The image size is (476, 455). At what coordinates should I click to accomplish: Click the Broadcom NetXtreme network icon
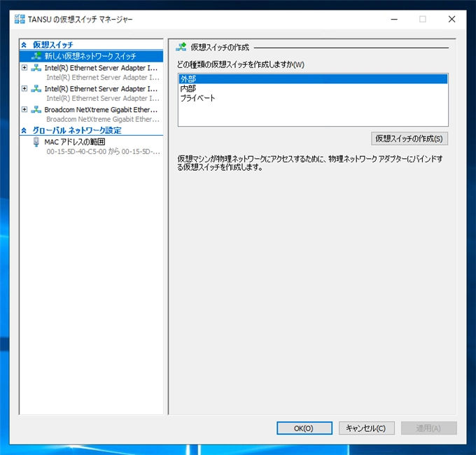(x=36, y=110)
